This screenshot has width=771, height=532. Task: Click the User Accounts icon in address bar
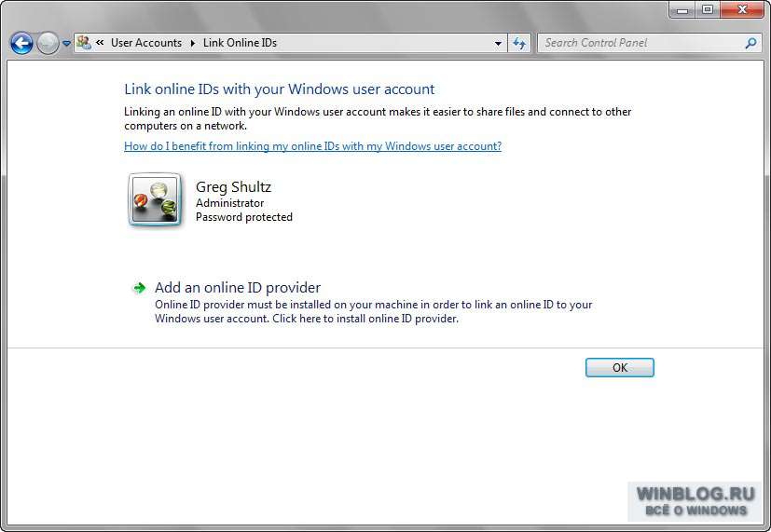pos(84,43)
